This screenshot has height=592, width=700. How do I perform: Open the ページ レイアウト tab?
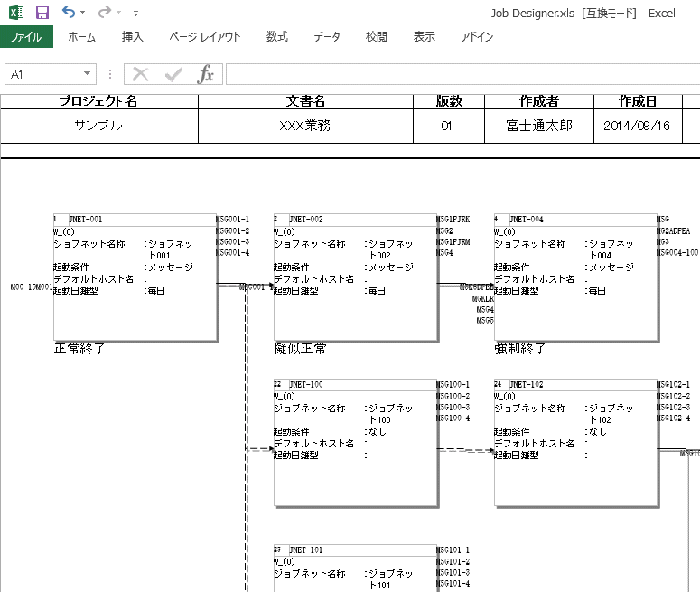tap(205, 37)
